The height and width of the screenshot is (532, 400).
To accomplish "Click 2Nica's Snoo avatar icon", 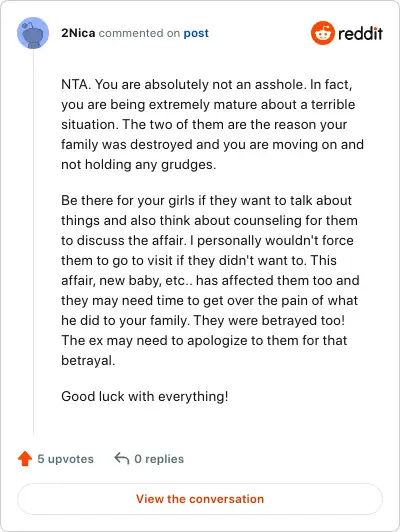I will pyautogui.click(x=33, y=33).
